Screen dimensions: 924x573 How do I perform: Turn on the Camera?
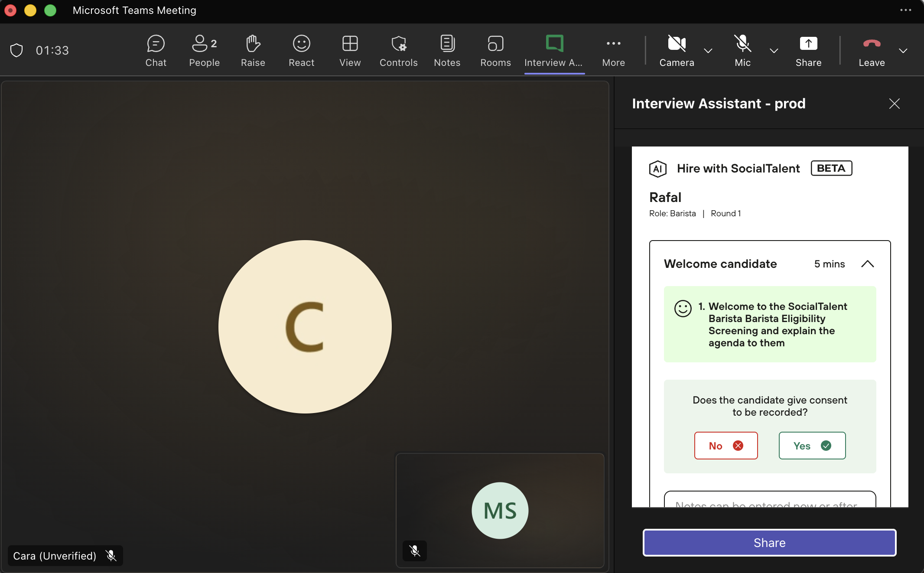point(677,51)
